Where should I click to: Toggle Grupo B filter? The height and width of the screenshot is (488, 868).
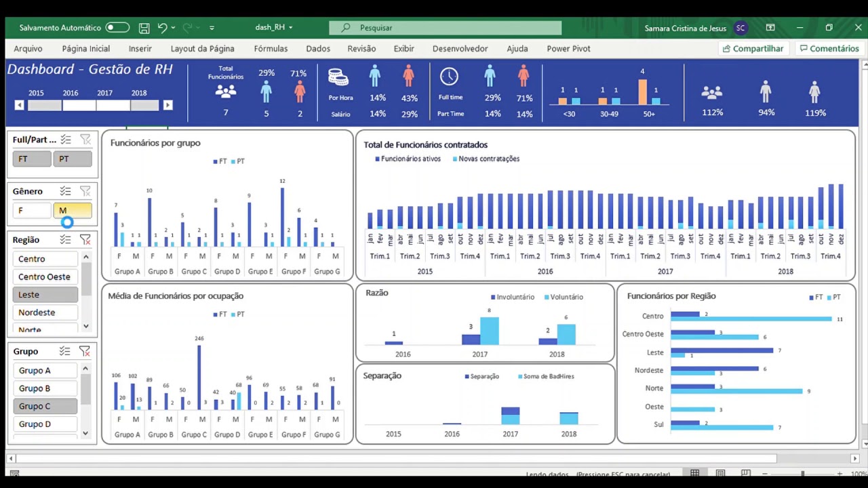click(x=45, y=388)
